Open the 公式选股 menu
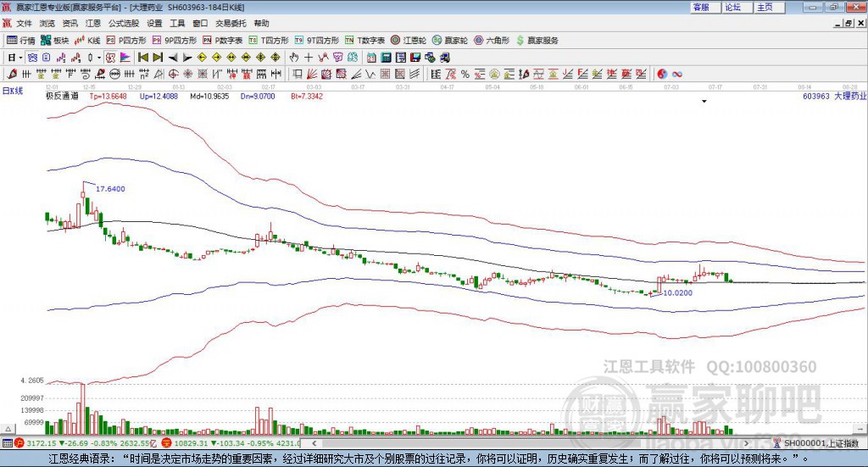Screen dimensions: 868x467 [x=124, y=23]
